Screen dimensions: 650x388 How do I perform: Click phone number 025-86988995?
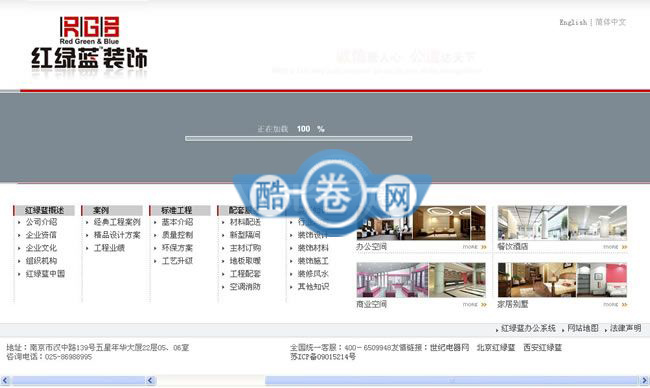pos(68,357)
